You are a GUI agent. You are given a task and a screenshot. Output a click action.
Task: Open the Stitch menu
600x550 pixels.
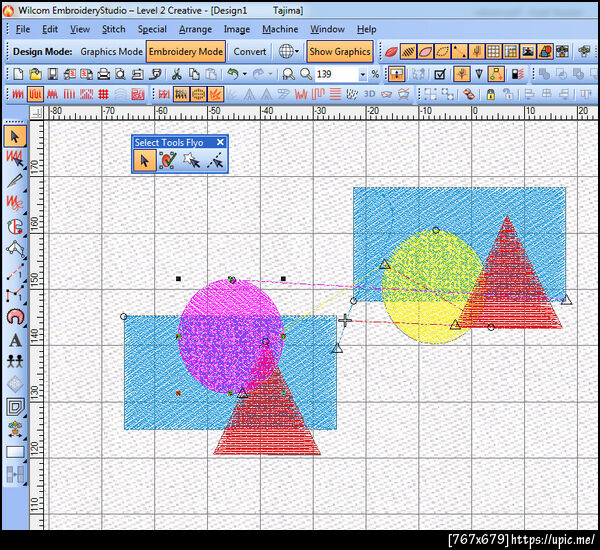click(113, 29)
